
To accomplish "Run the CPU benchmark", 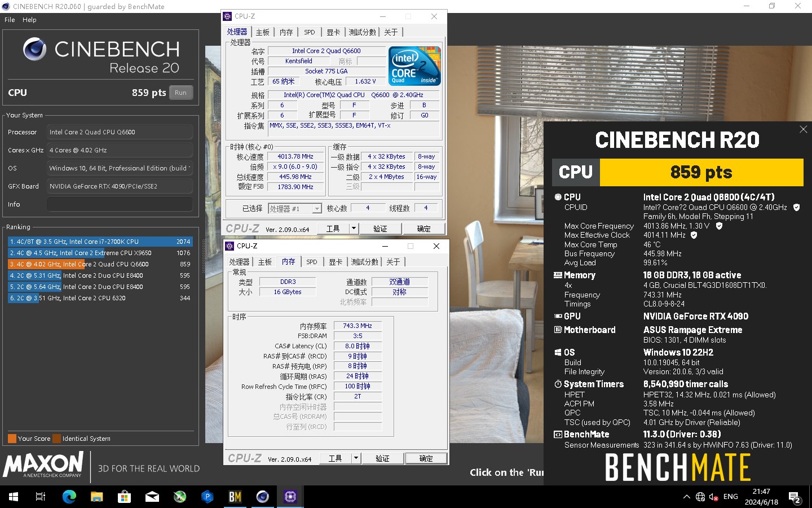I will point(180,93).
